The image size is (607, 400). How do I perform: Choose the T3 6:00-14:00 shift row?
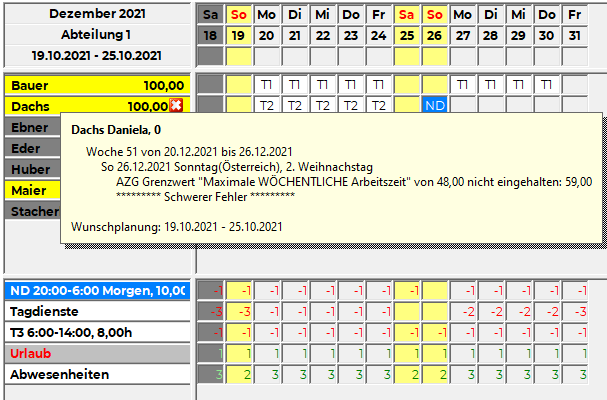95,332
